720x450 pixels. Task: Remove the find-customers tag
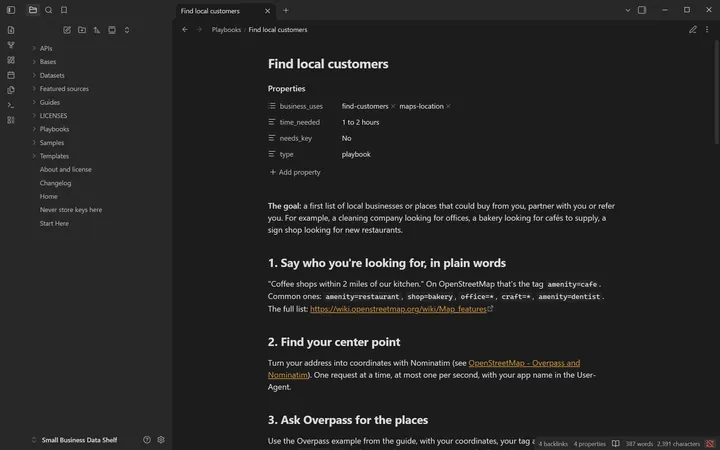[x=393, y=106]
